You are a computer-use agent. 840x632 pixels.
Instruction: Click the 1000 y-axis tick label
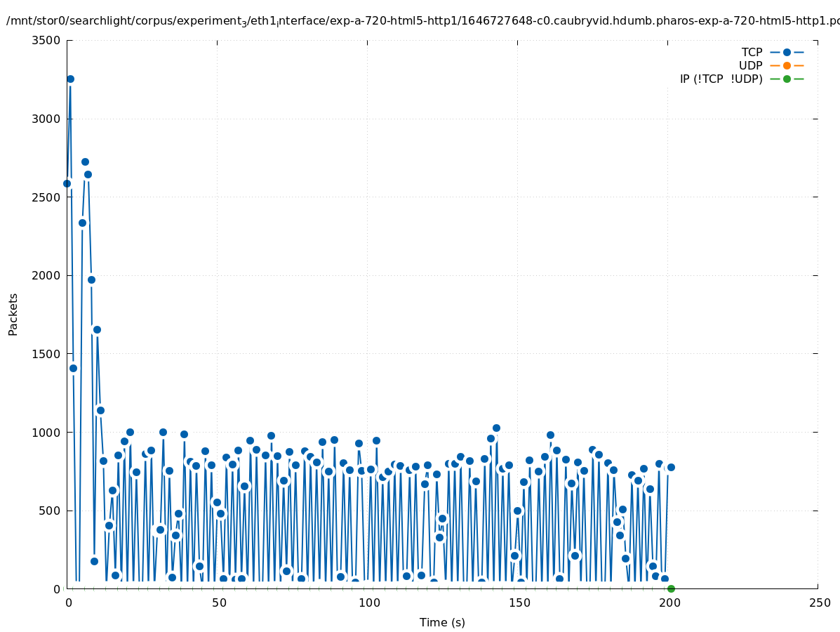(46, 432)
